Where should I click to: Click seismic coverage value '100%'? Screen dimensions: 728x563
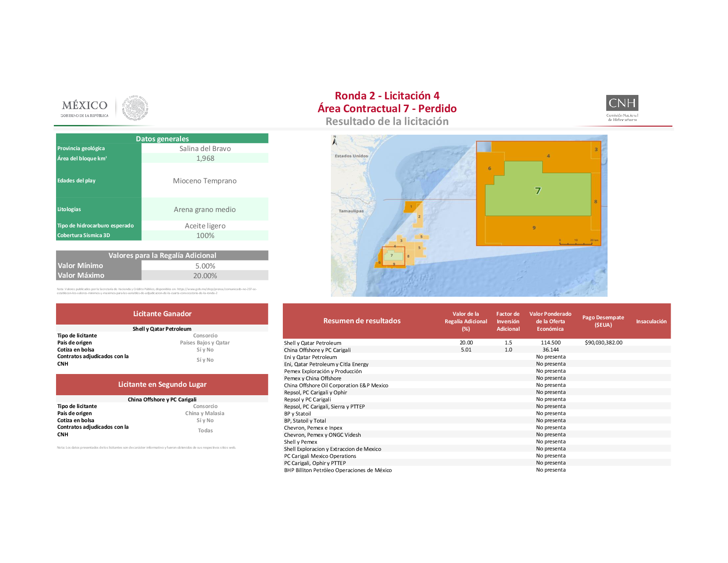[205, 236]
